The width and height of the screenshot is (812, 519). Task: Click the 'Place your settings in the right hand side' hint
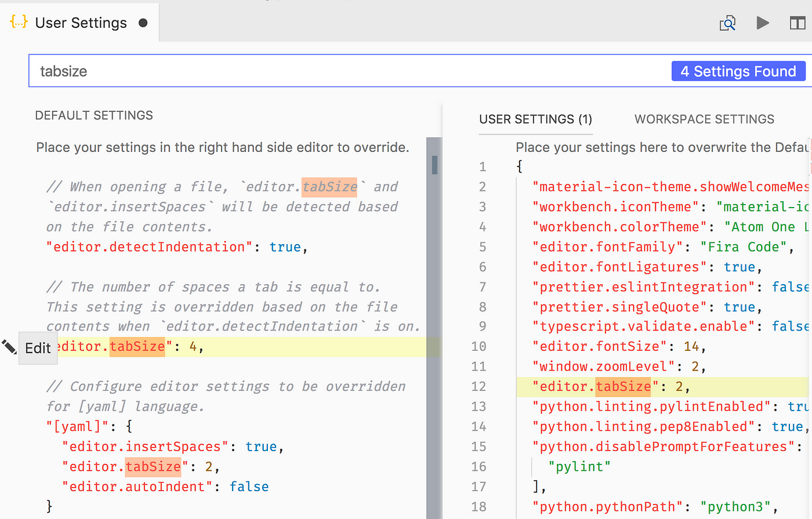223,147
